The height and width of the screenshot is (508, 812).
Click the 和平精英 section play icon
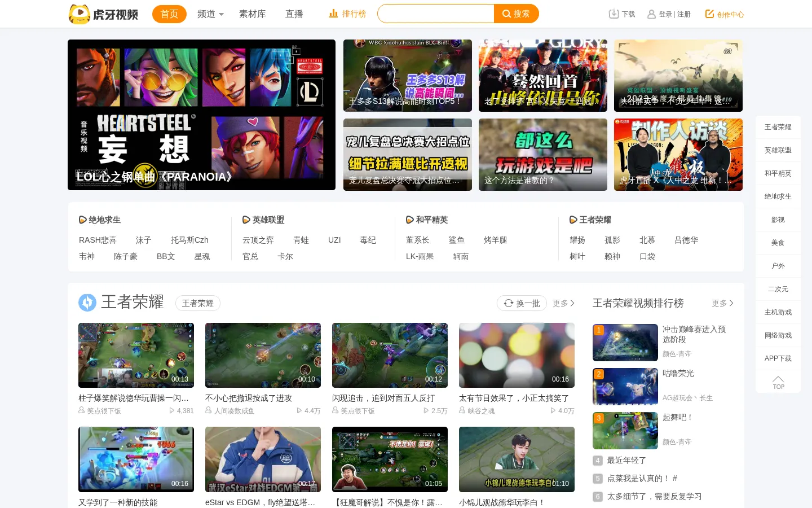(x=410, y=220)
